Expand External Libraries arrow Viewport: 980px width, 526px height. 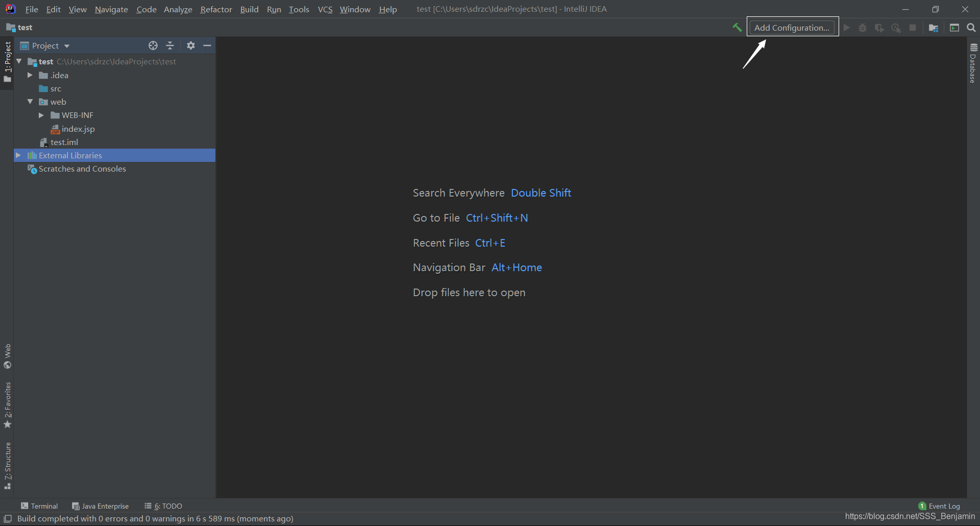pyautogui.click(x=18, y=155)
